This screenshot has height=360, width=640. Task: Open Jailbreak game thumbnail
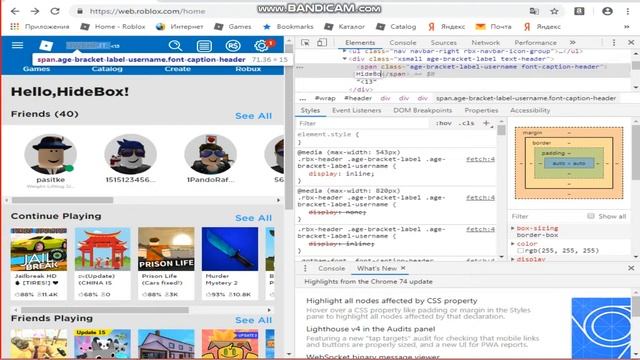[39, 249]
